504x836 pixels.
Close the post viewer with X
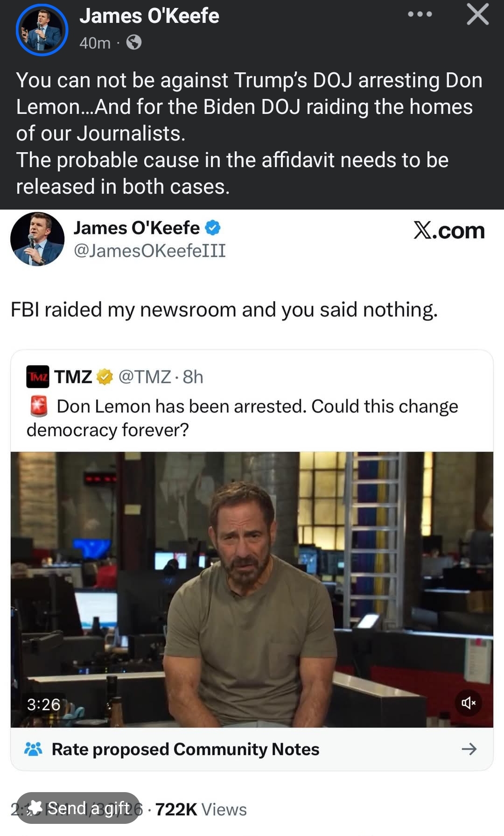tap(478, 14)
